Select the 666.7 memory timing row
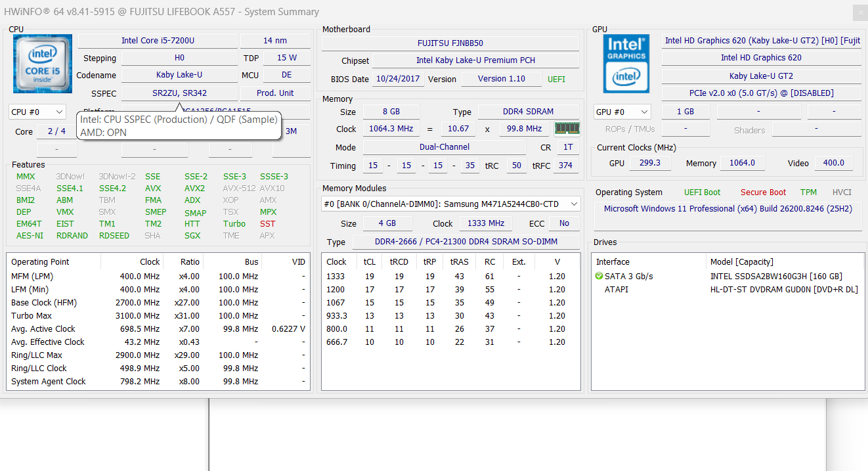This screenshot has width=868, height=471. click(x=450, y=342)
